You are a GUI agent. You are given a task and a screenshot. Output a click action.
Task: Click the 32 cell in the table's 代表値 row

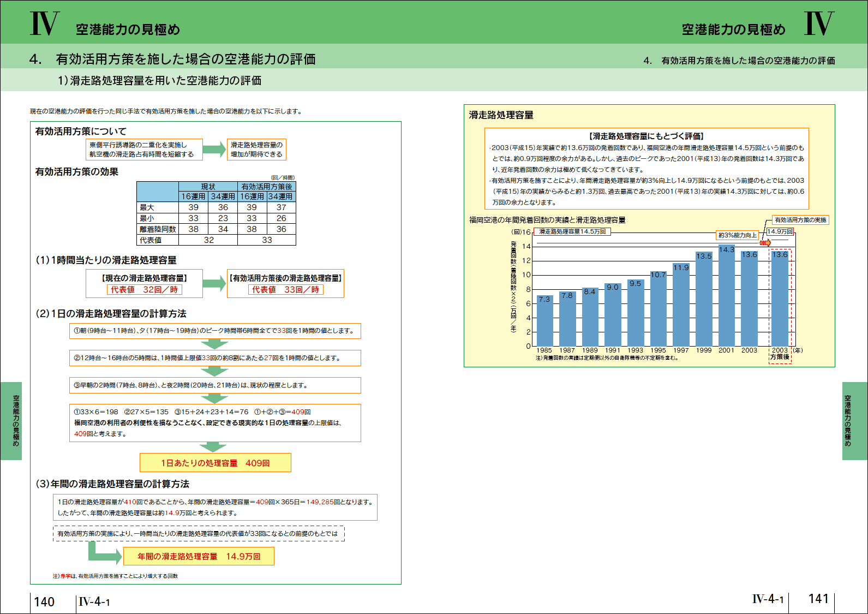pos(208,240)
